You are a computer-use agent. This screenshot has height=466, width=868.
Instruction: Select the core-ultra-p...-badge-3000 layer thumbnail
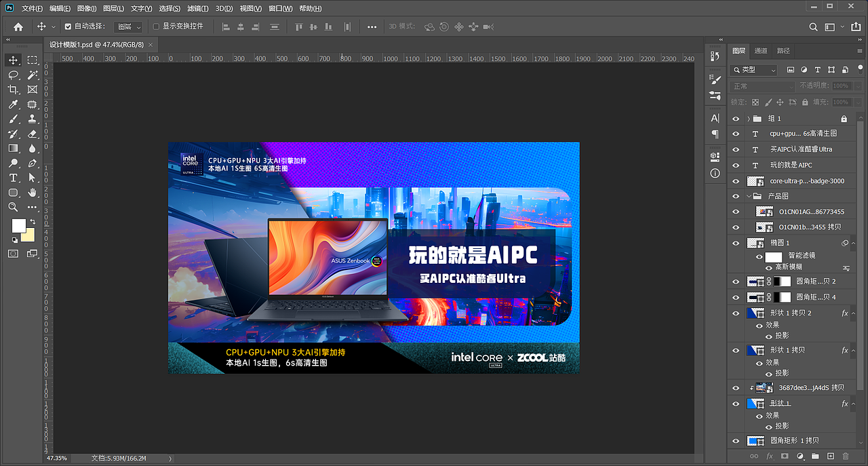click(755, 180)
